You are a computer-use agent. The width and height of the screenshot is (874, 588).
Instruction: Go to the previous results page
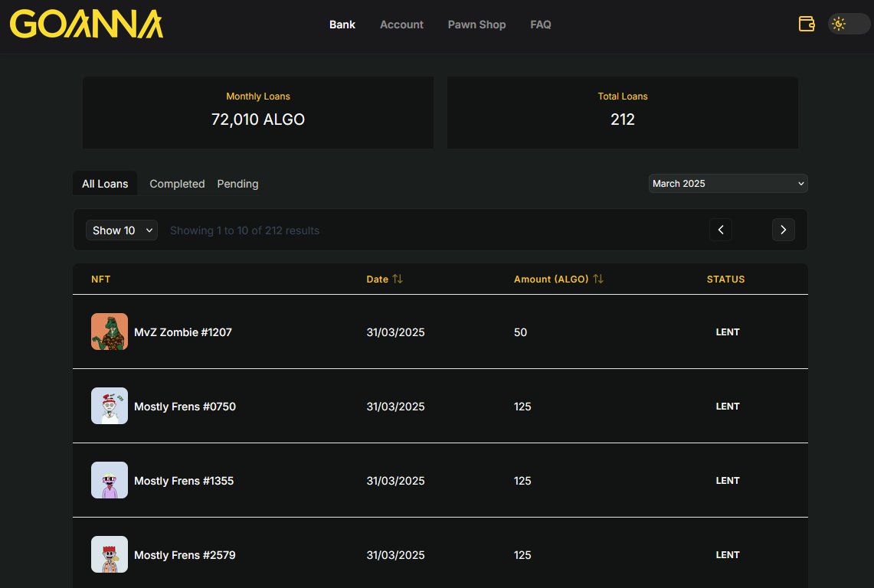pos(721,230)
